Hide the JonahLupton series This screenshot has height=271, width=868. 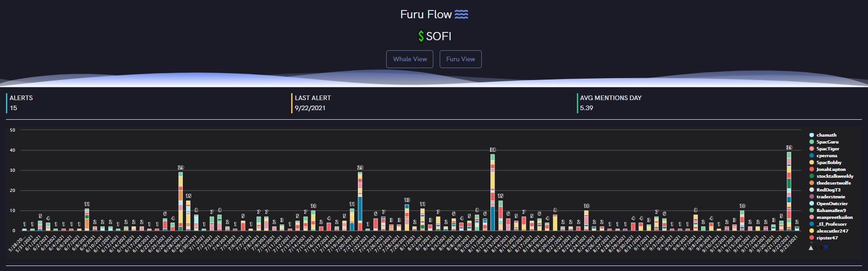click(831, 169)
